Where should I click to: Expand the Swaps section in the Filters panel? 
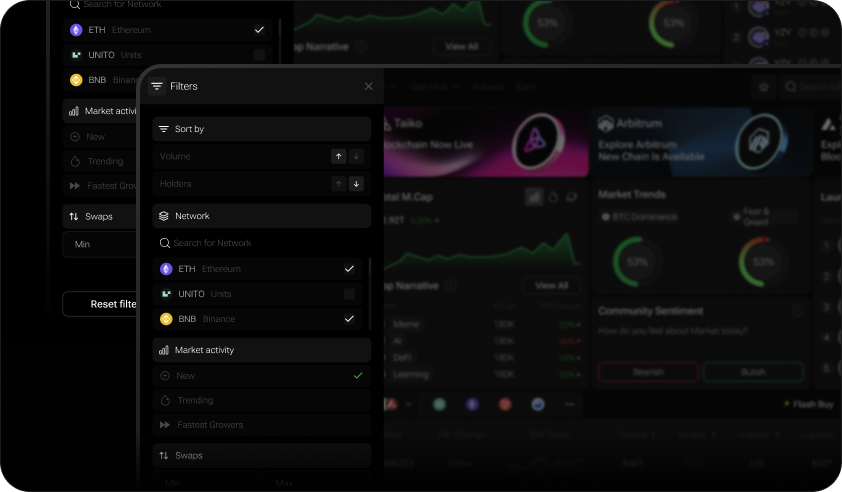pyautogui.click(x=261, y=456)
